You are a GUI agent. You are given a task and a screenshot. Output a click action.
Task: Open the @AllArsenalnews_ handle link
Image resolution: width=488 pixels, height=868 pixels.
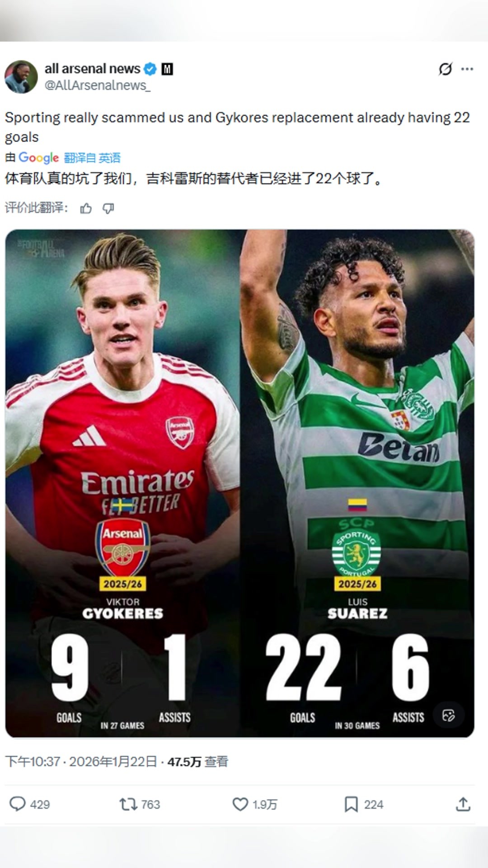click(98, 85)
